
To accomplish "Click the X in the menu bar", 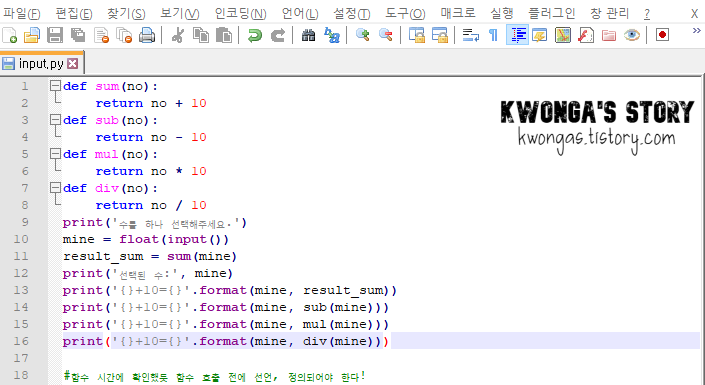I will pyautogui.click(x=695, y=14).
